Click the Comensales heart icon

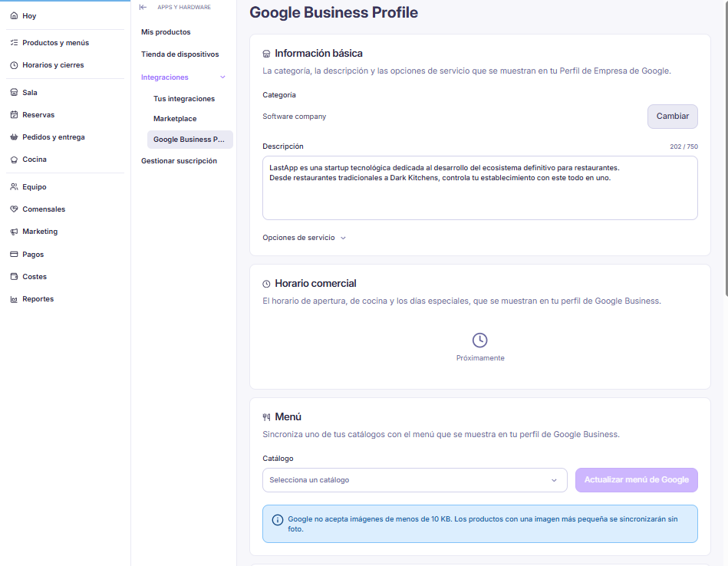14,209
